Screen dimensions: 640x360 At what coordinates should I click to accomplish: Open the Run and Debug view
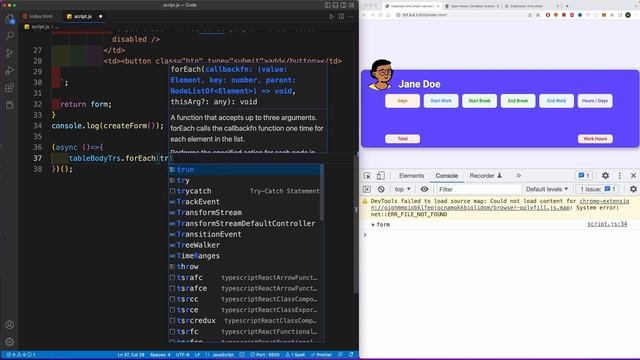click(9, 70)
